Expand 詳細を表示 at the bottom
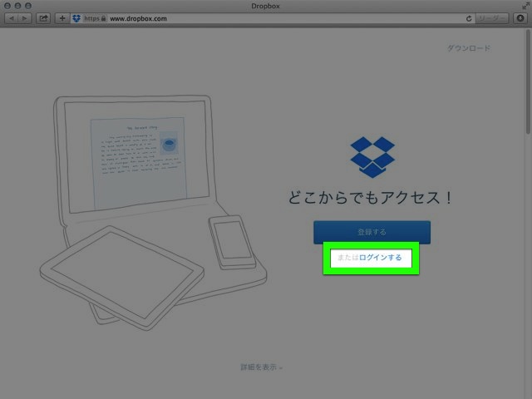The width and height of the screenshot is (532, 399). click(261, 367)
